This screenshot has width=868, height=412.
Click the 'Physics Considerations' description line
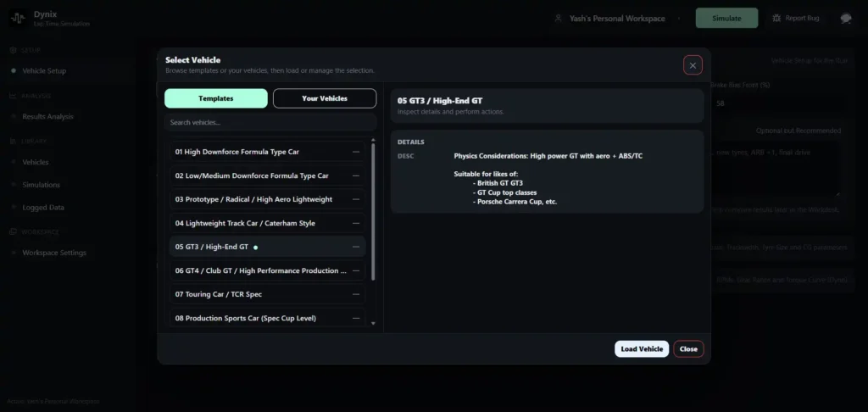pos(548,156)
